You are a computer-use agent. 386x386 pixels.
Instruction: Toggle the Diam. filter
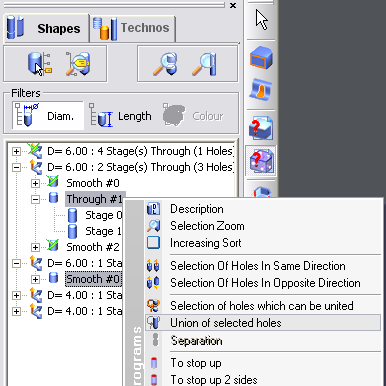[48, 116]
